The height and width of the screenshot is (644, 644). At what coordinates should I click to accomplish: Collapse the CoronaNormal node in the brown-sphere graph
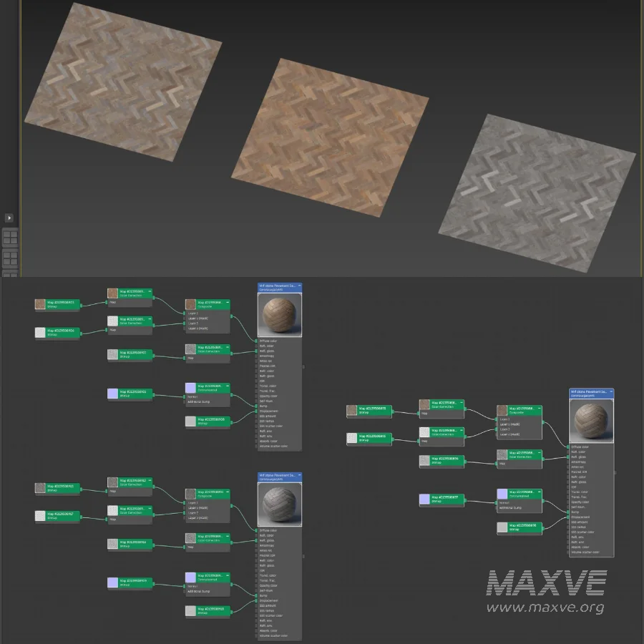tap(227, 386)
